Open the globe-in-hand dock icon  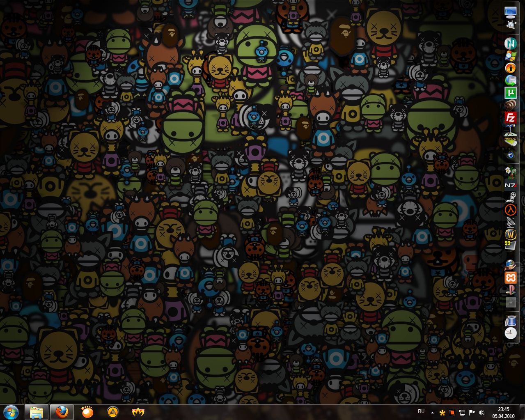(511, 265)
